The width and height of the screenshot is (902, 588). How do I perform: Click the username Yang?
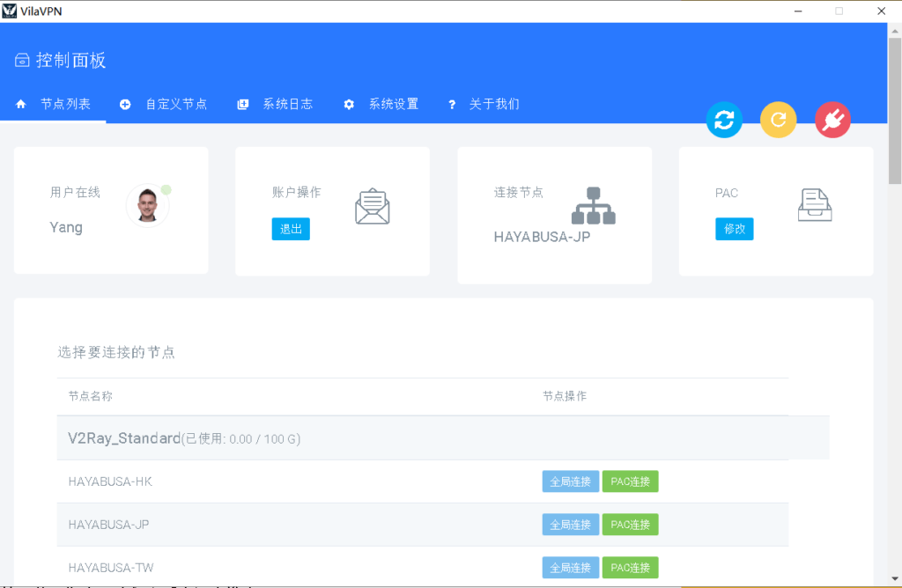tap(66, 228)
